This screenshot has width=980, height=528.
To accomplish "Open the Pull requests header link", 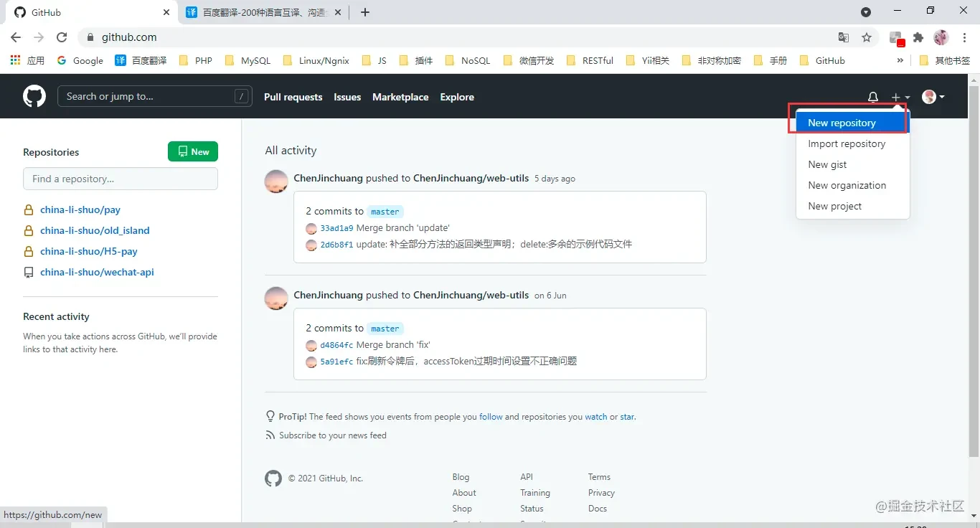I will click(293, 97).
